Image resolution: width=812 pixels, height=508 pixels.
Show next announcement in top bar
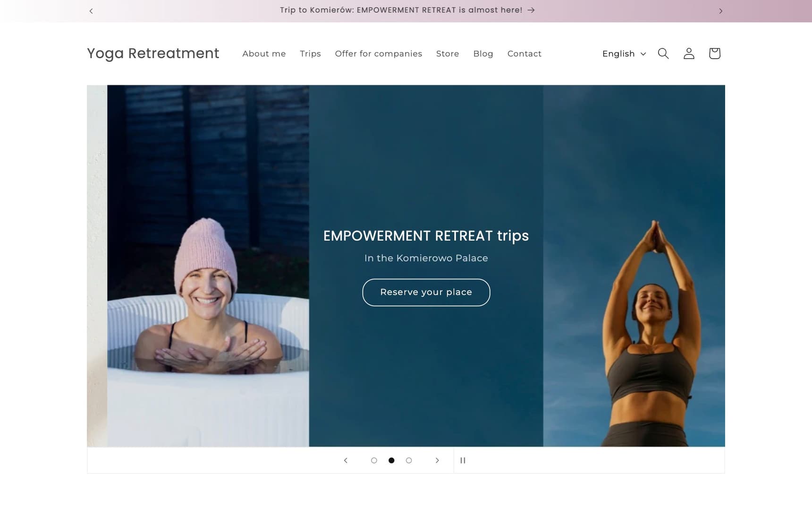[720, 11]
